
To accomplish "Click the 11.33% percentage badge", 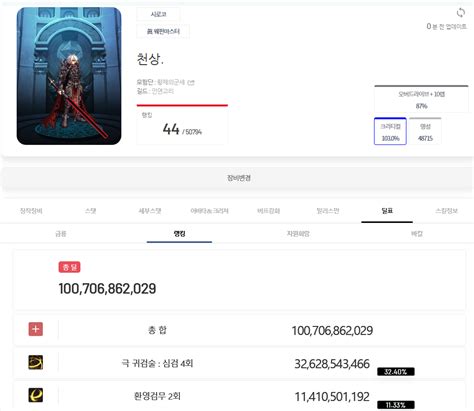I will click(x=396, y=405).
